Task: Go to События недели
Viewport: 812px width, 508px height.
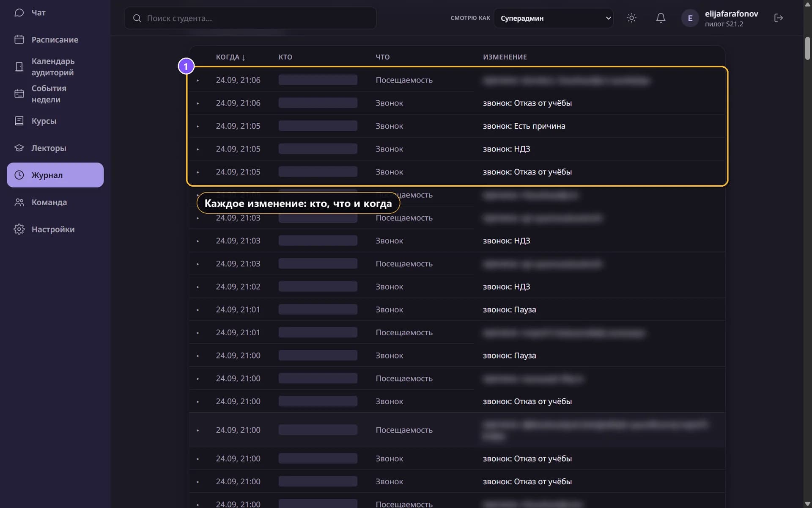Action: pos(55,94)
